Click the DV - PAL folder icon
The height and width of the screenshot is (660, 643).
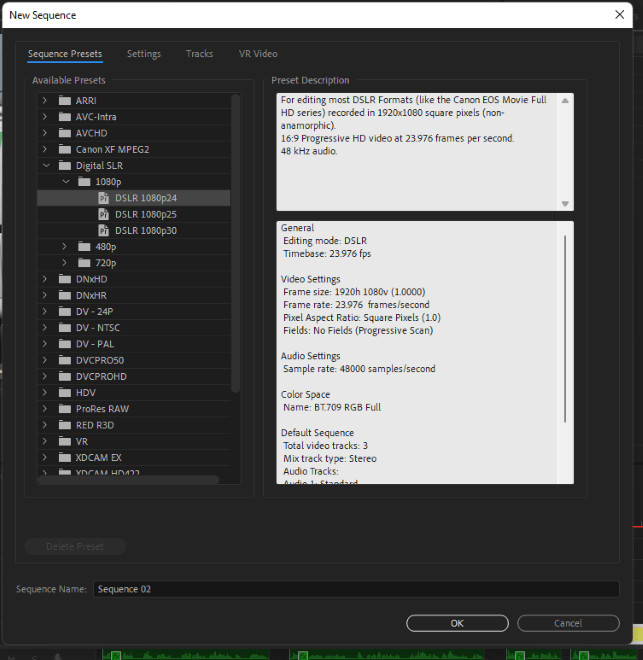65,344
